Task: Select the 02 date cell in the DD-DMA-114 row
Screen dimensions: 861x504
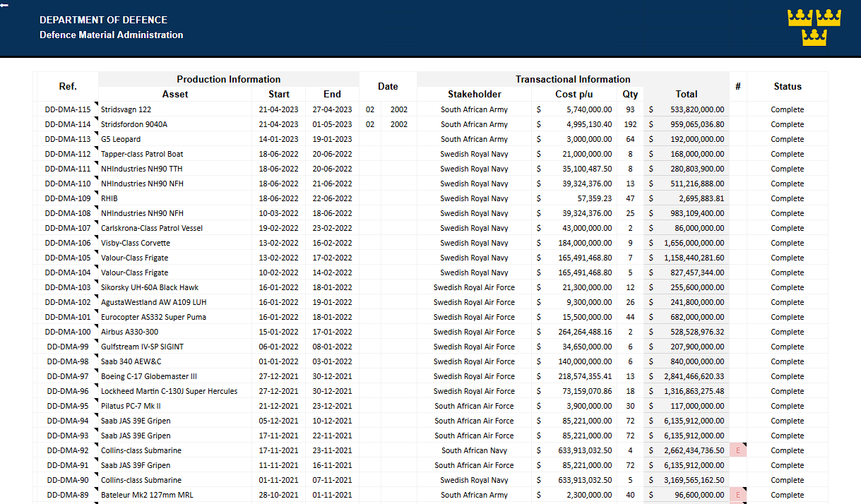Action: click(370, 124)
